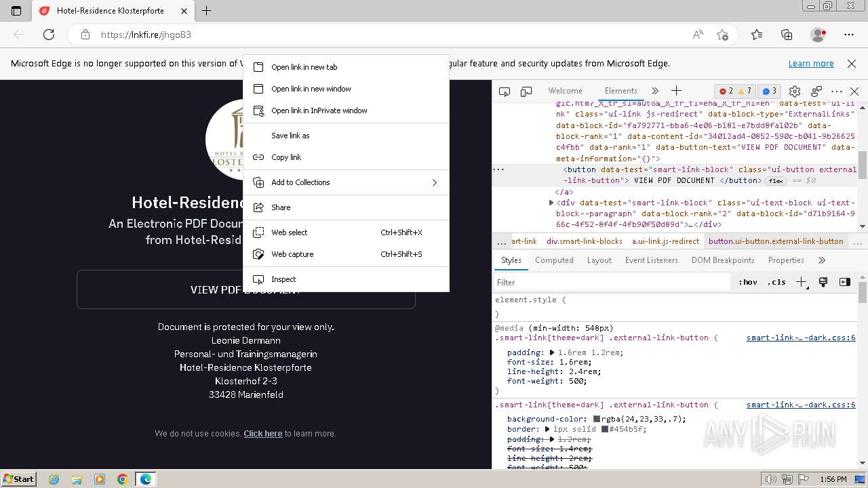Viewport: 868px width, 488px height.
Task: Click the styles Filter input field
Action: 614,283
